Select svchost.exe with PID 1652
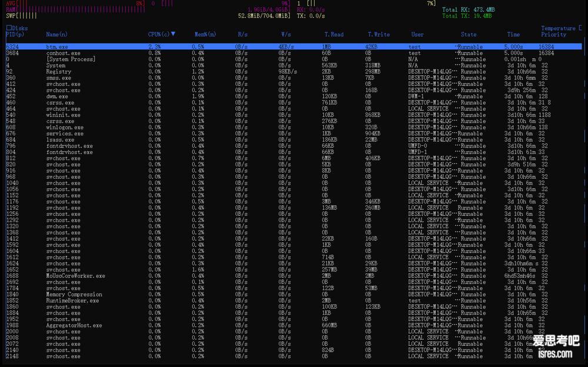This screenshot has height=367, width=588. click(293, 270)
